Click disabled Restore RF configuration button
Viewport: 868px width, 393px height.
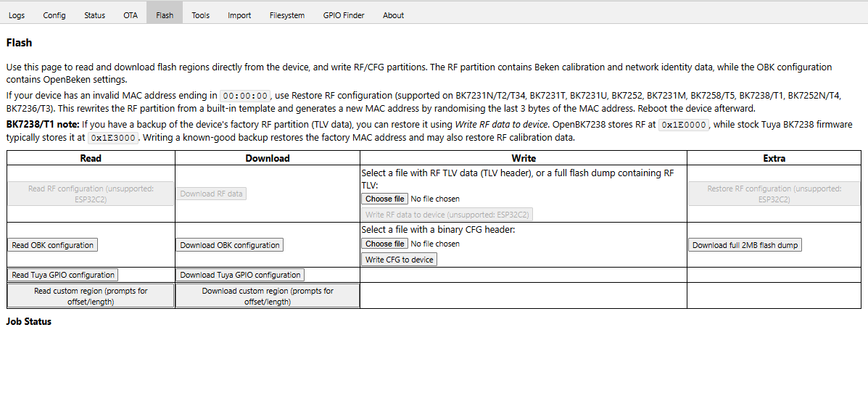pyautogui.click(x=774, y=194)
